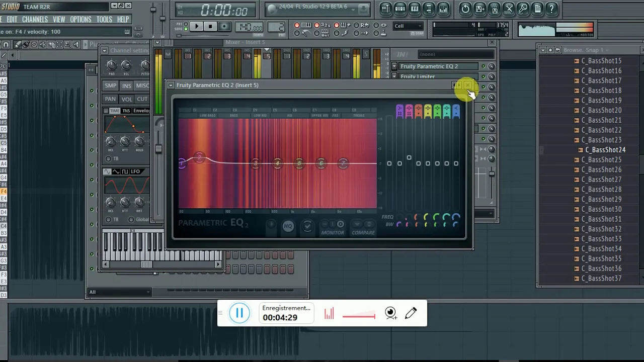
Task: Switch to the INS tab in Channel settings
Action: (126, 85)
